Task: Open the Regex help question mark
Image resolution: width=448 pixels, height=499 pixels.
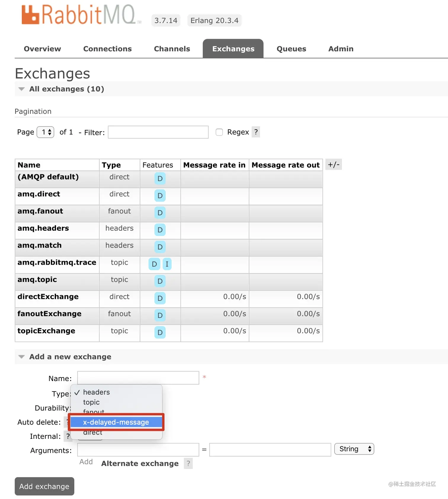Action: click(256, 132)
